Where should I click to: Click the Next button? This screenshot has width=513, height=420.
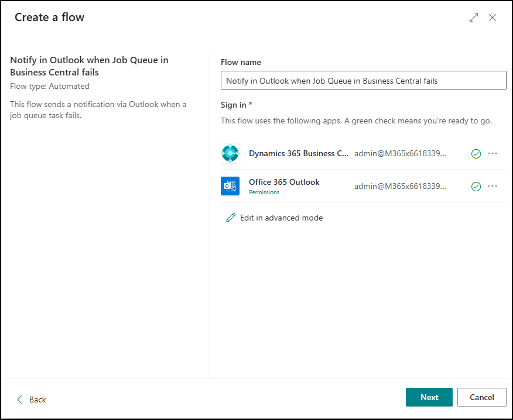click(429, 397)
